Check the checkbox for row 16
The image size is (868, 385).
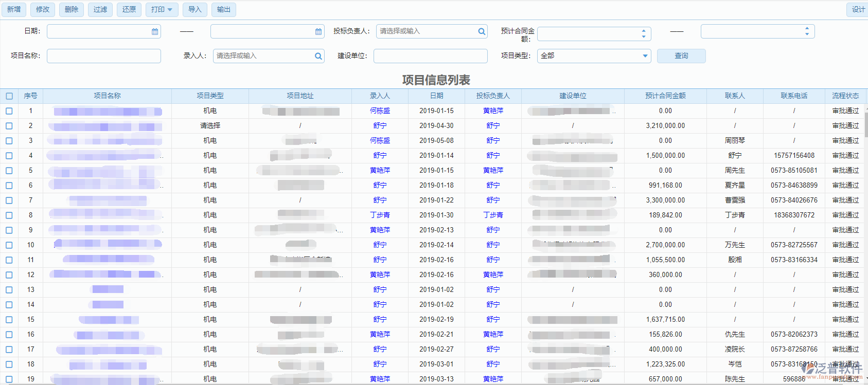pos(9,335)
